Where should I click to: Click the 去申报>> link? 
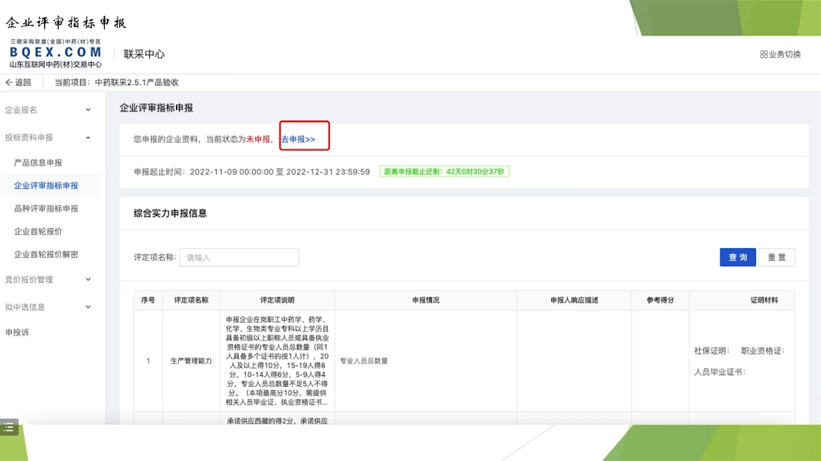[x=298, y=140]
